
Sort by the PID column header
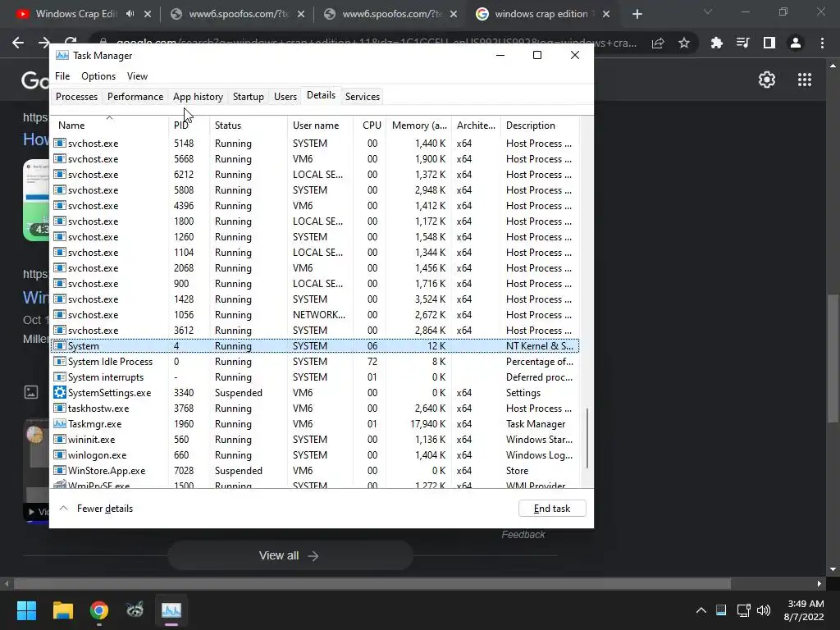189,126
